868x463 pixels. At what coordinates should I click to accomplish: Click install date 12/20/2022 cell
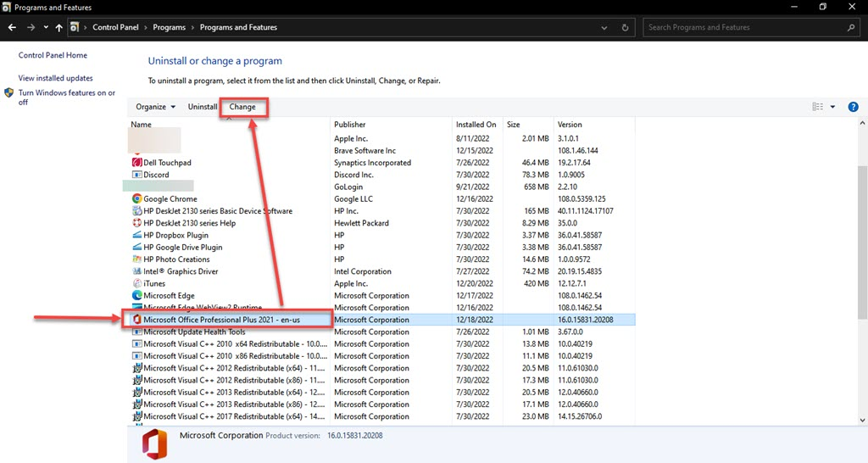click(x=475, y=283)
